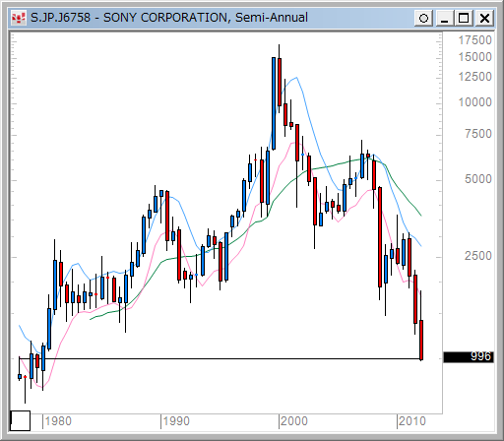The width and height of the screenshot is (504, 441).
Task: Select the horizontal support line at 996
Action: click(220, 358)
